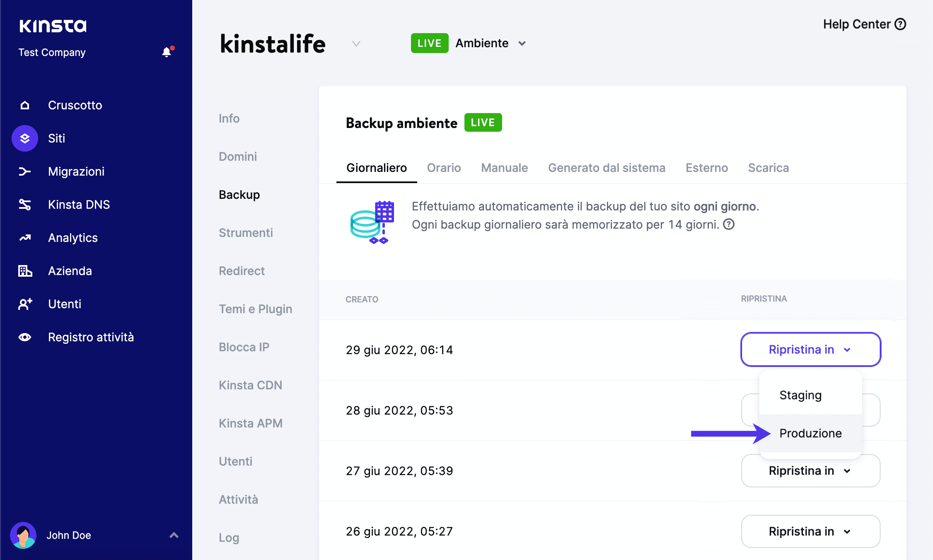
Task: Click backup date 29 giu 2022, 06:14
Action: (x=399, y=350)
